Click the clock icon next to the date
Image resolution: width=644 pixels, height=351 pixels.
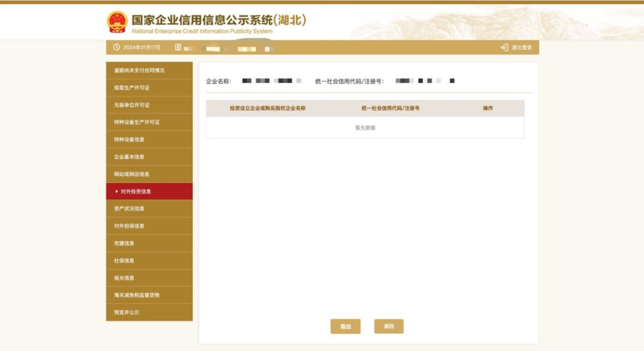tap(116, 48)
